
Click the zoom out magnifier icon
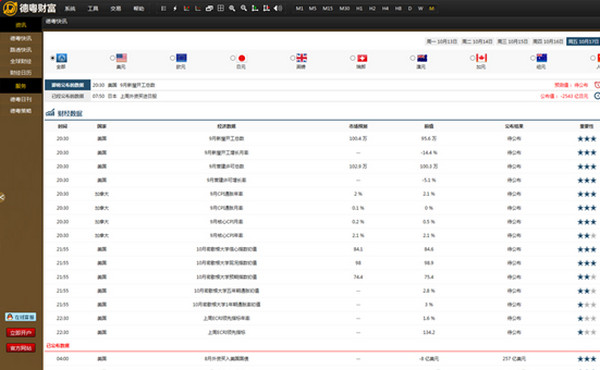pos(243,8)
